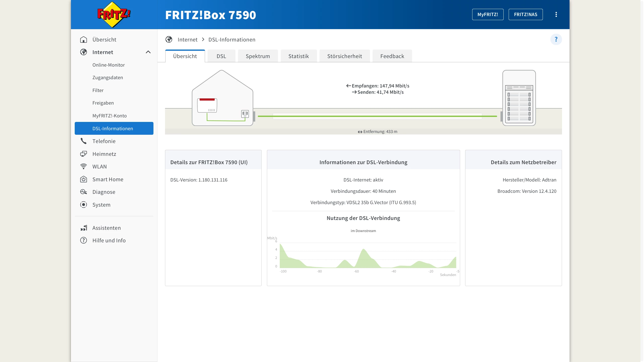Click the System icon in sidebar
644x362 pixels.
84,205
